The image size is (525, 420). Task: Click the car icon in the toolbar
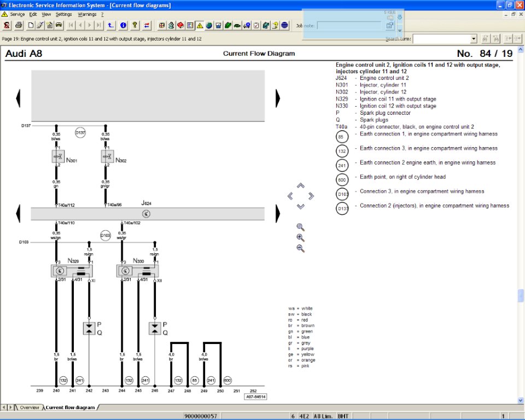[x=59, y=25]
